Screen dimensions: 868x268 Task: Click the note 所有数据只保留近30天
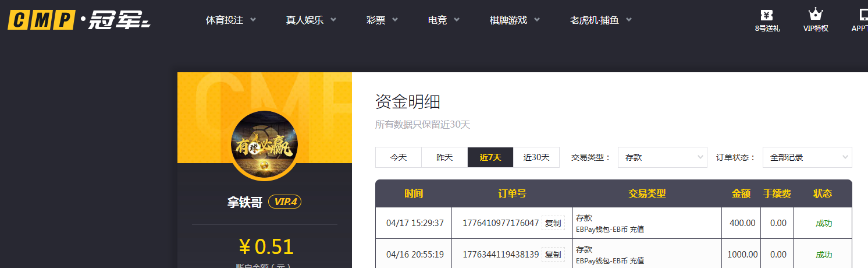(x=422, y=124)
